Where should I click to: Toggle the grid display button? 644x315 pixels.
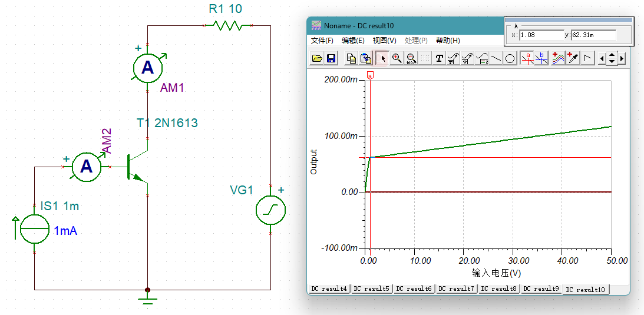coord(424,58)
